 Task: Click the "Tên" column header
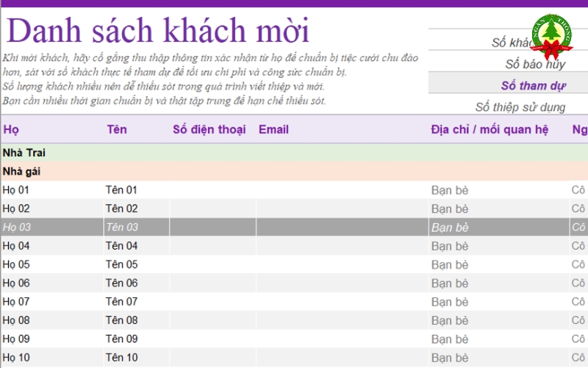tap(116, 130)
